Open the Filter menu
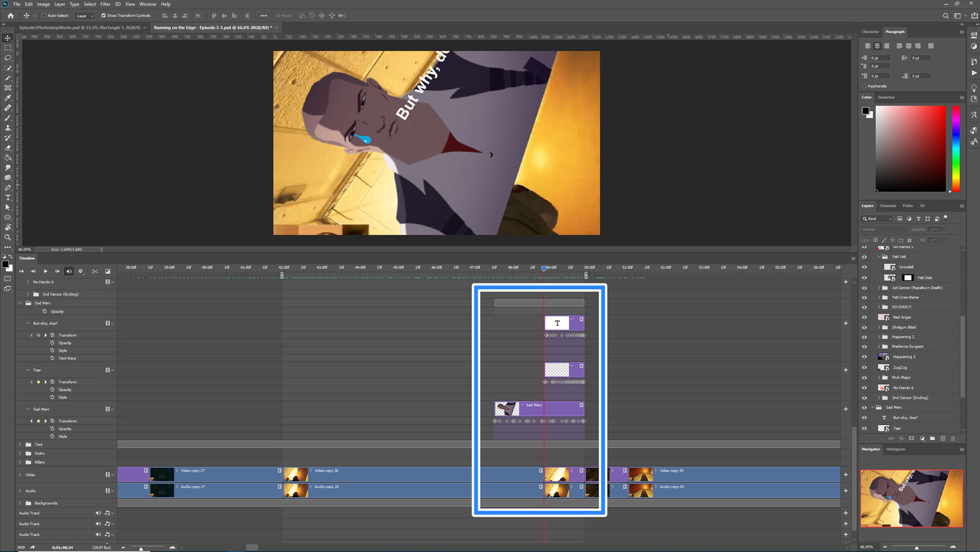This screenshot has width=980, height=552. [105, 4]
